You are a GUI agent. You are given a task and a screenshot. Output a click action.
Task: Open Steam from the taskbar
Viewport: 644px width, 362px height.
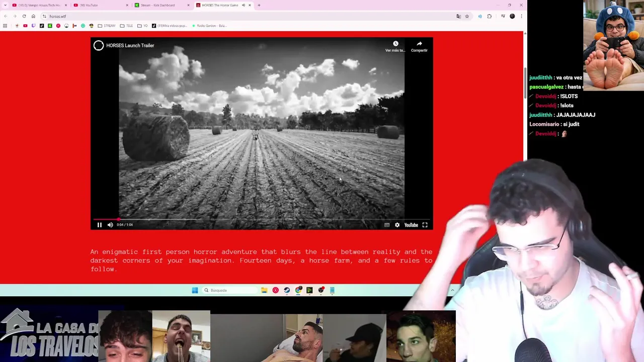coord(287,290)
